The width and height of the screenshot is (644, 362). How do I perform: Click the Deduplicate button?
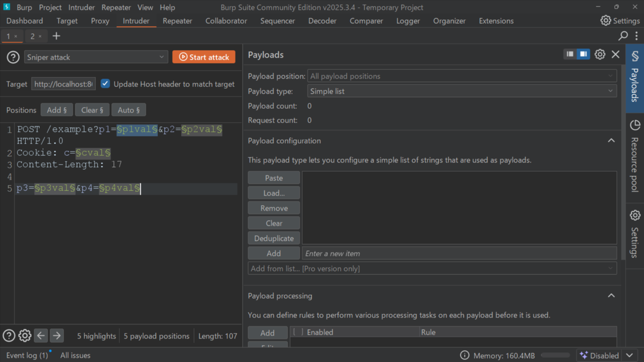(x=274, y=238)
